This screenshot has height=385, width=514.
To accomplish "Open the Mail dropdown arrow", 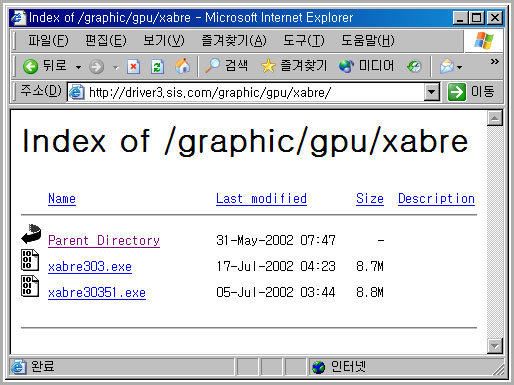I will click(x=460, y=67).
